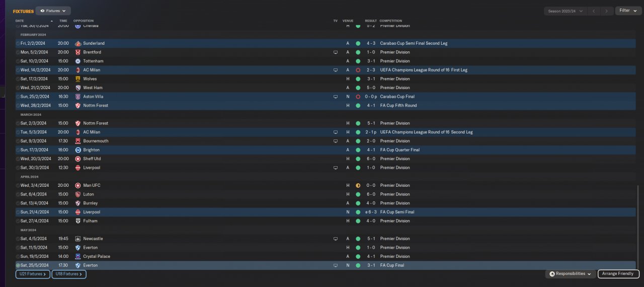Open the Filter dropdown

[628, 11]
